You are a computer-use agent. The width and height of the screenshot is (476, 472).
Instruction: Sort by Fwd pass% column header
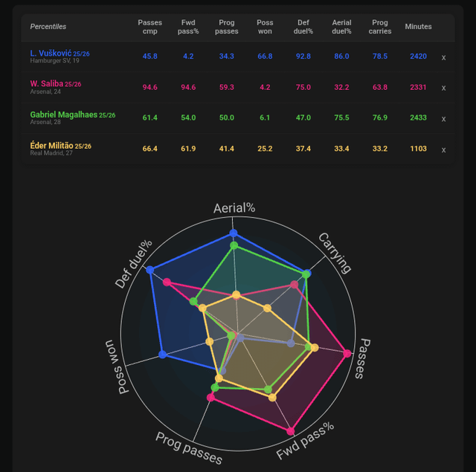click(x=188, y=27)
